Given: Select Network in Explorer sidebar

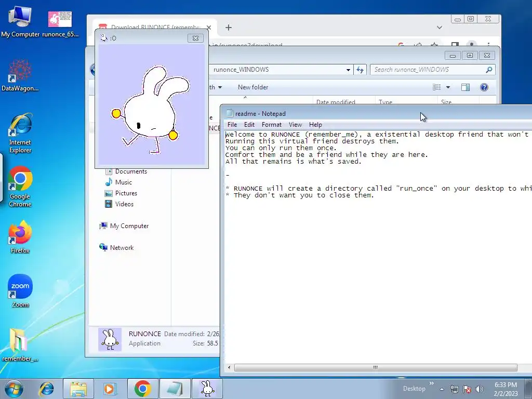Looking at the screenshot, I should click(116, 248).
